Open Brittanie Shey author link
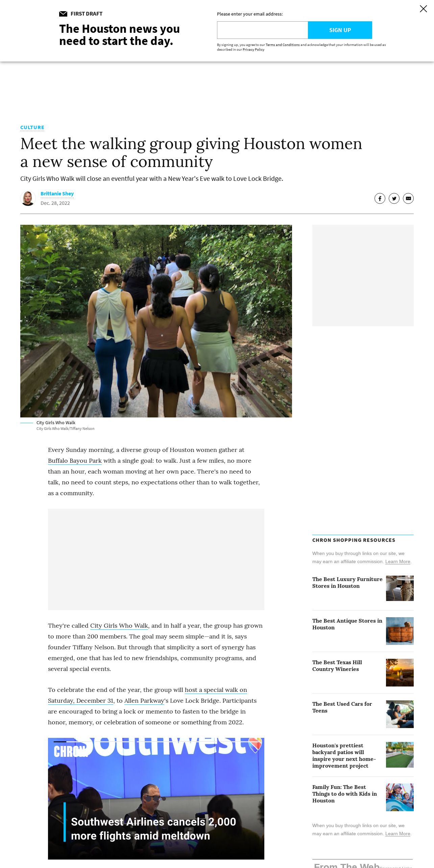This screenshot has width=434, height=868. (57, 194)
